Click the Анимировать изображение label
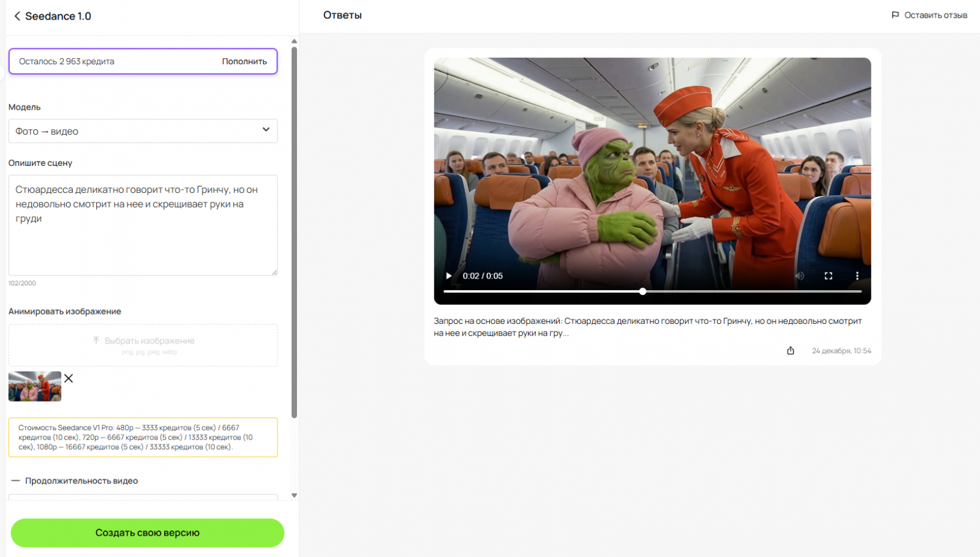The height and width of the screenshot is (557, 980). tap(65, 312)
